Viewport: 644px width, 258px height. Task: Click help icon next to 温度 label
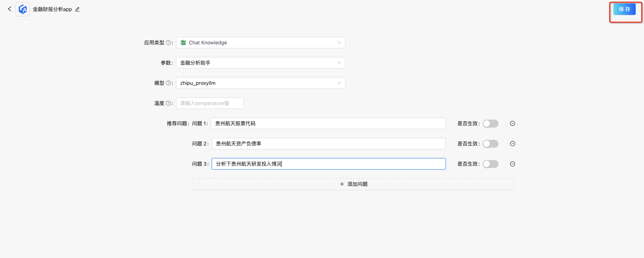pyautogui.click(x=169, y=103)
